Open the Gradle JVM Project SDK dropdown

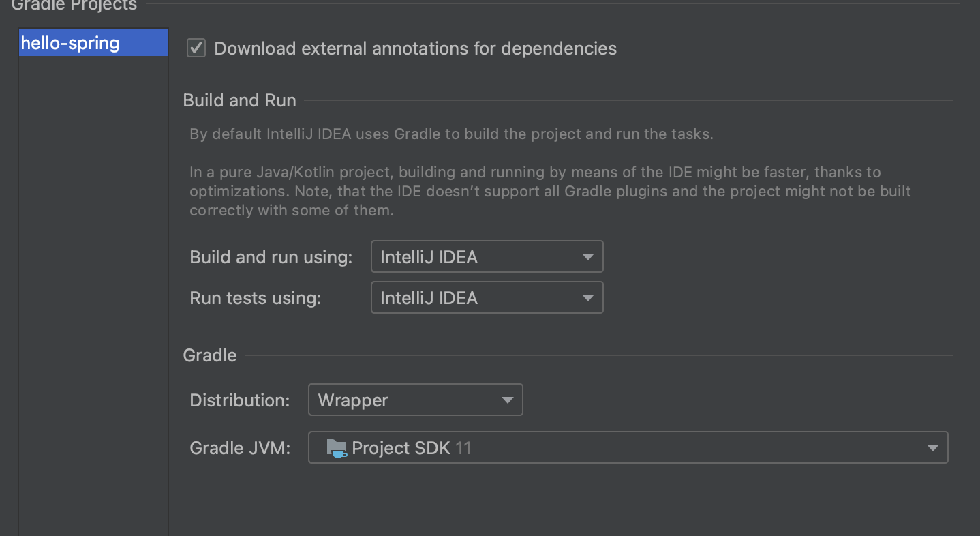(628, 448)
